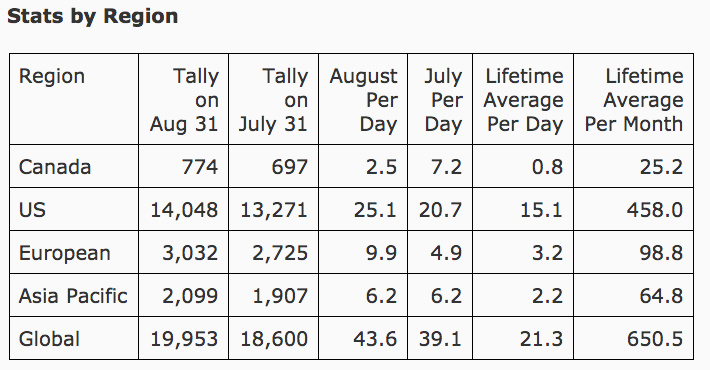Select the Lifetime Average Per Month header

click(634, 100)
